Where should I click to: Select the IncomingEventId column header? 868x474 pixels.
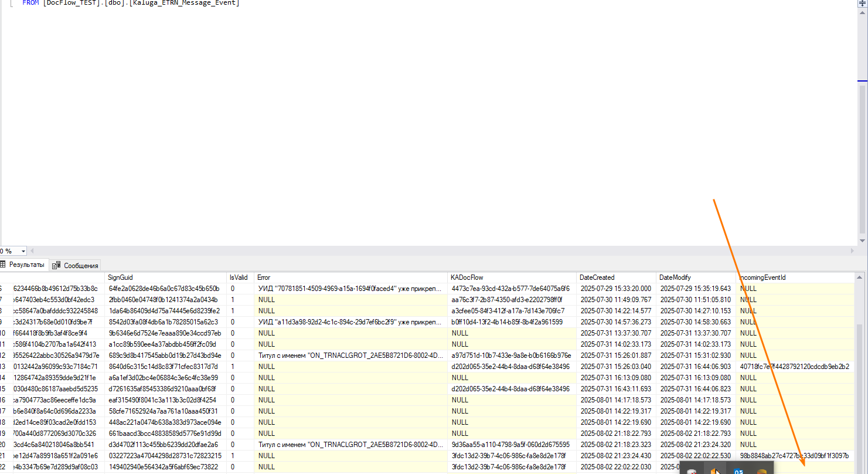(795, 277)
